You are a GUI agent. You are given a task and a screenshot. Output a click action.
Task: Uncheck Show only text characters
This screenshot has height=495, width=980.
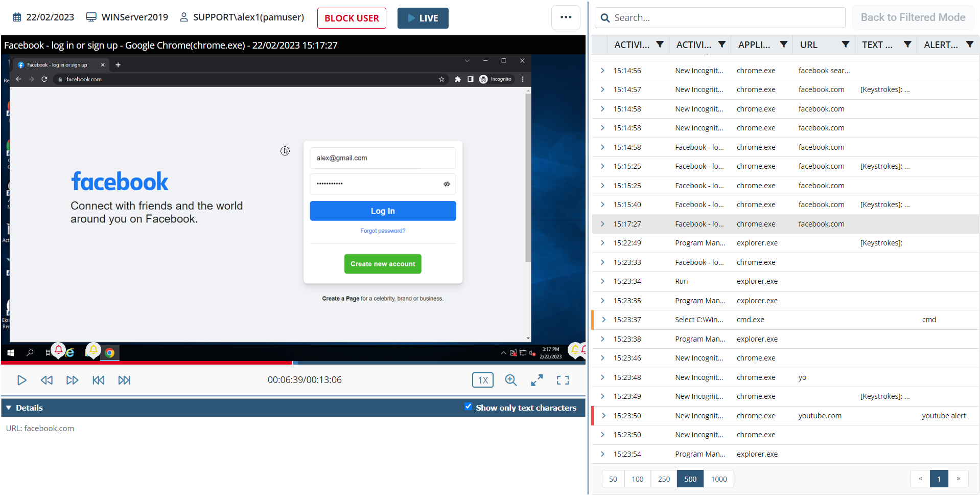pyautogui.click(x=468, y=407)
